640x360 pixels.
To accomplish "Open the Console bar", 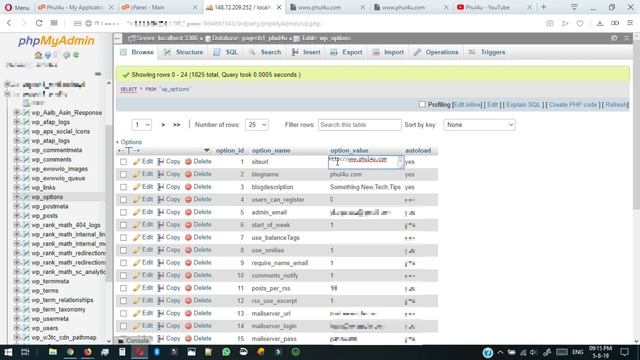I will click(x=133, y=340).
